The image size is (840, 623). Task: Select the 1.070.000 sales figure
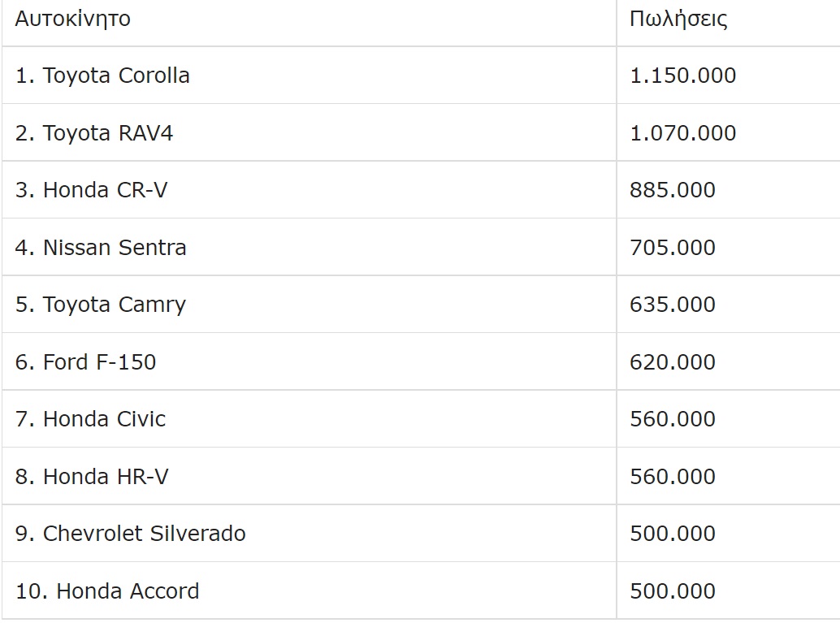pyautogui.click(x=682, y=133)
